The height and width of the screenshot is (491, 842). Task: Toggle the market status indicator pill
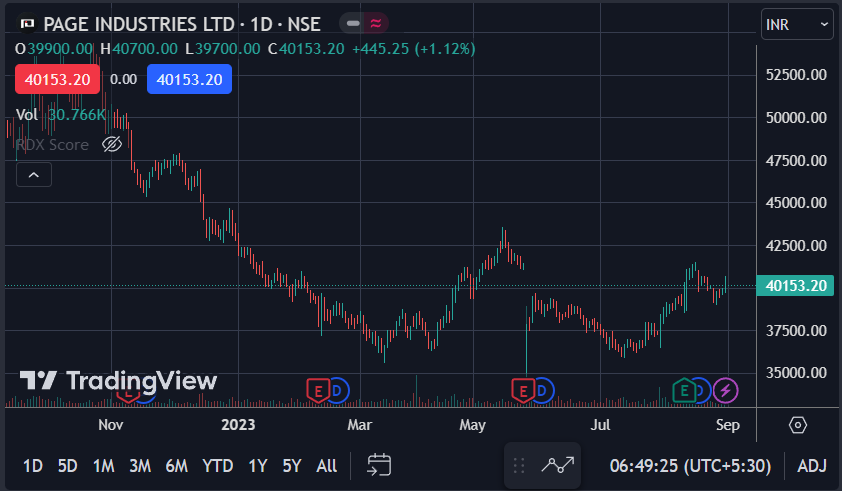click(364, 23)
